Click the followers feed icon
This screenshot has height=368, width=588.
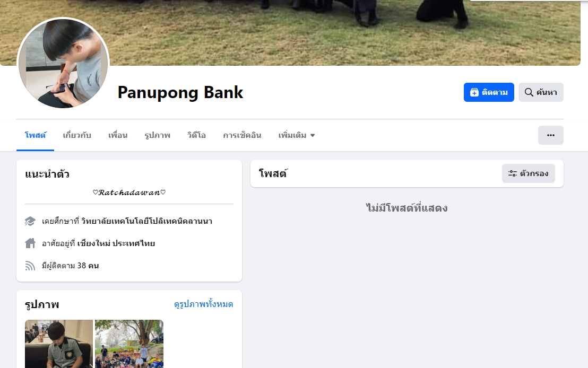pos(30,266)
